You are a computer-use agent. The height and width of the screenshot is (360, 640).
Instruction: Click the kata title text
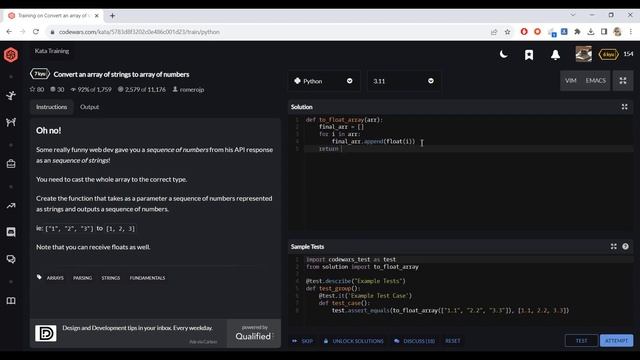coord(121,74)
